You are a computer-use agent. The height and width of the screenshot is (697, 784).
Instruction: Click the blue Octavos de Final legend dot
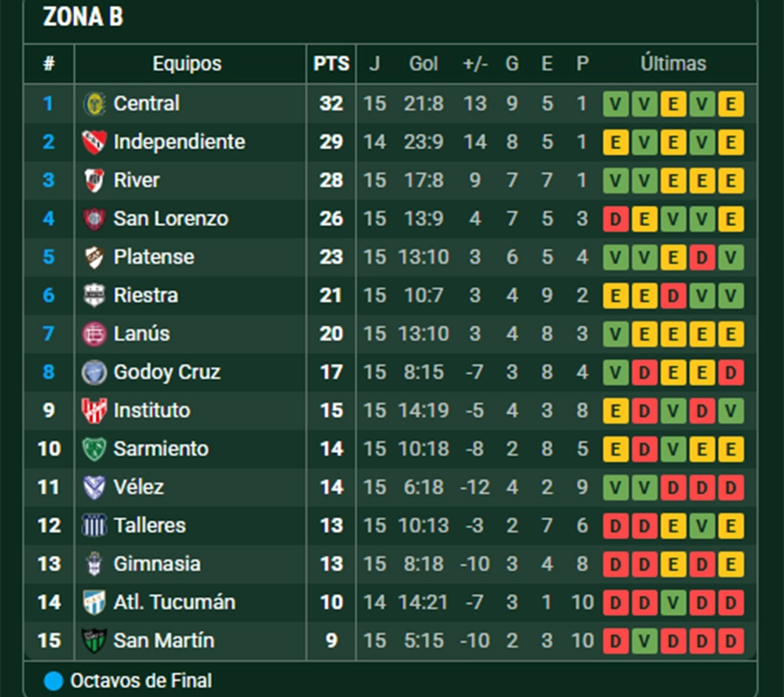(53, 681)
